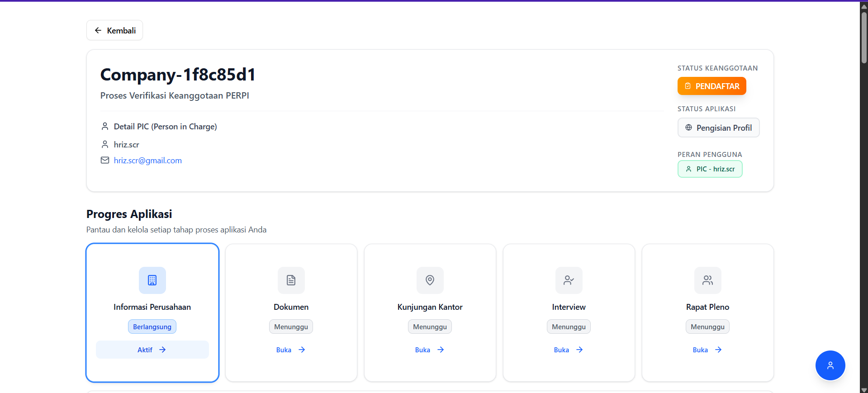This screenshot has height=393, width=868.
Task: Open the Dokumen step via Buka
Action: 291,350
